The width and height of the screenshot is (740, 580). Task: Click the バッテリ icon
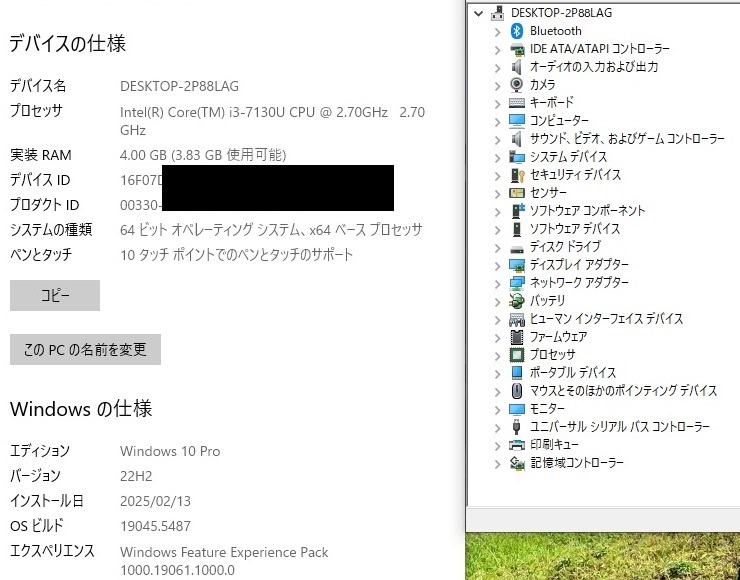click(x=517, y=301)
